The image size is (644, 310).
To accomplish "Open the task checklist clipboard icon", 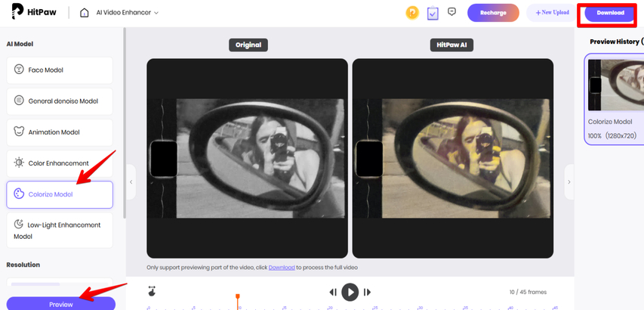I will pyautogui.click(x=433, y=13).
